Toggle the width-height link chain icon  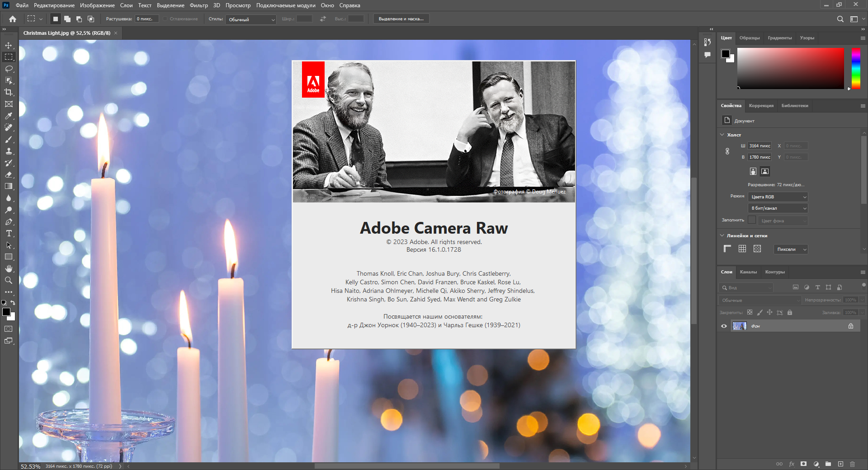point(727,151)
